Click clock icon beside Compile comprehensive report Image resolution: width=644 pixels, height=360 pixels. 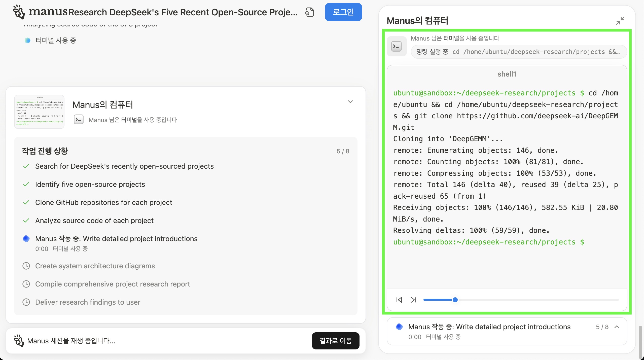pos(26,284)
